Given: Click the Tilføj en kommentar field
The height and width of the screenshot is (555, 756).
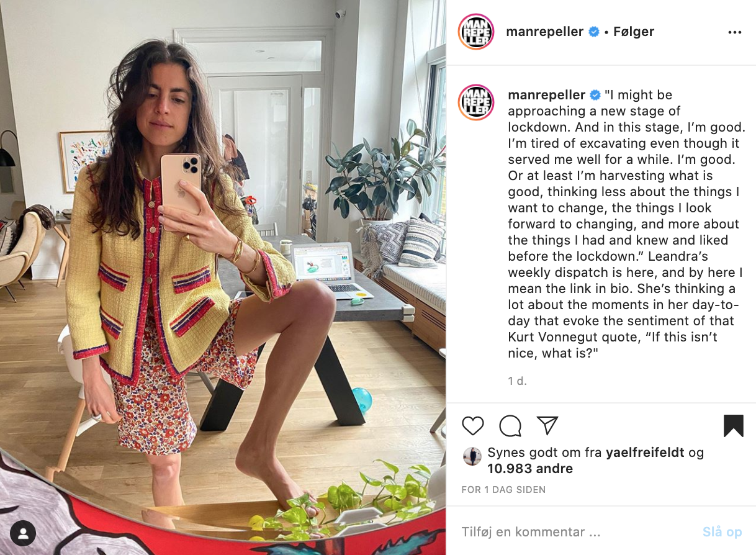Looking at the screenshot, I should 576,532.
